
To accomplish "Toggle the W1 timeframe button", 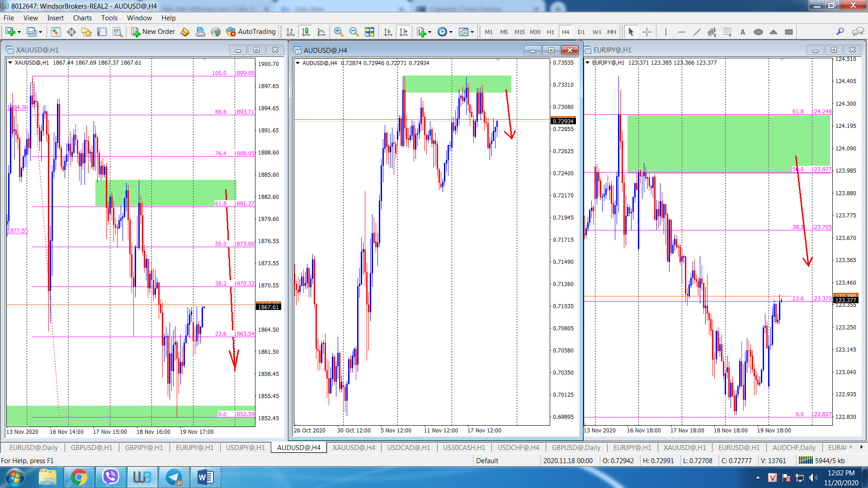I will (x=597, y=32).
